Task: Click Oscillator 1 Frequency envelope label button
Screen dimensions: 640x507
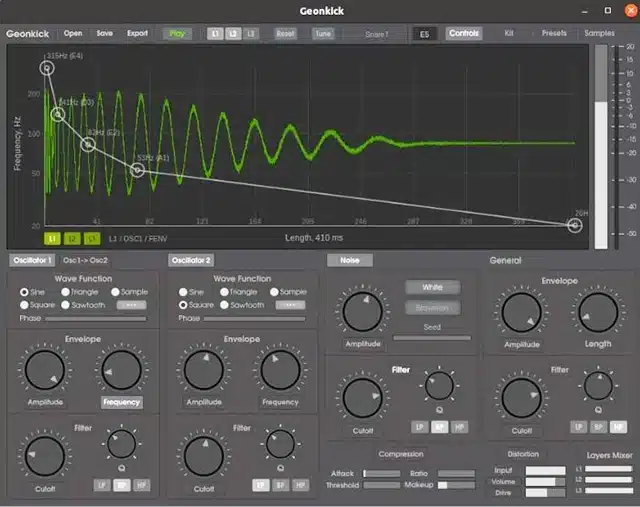Action: coord(122,402)
